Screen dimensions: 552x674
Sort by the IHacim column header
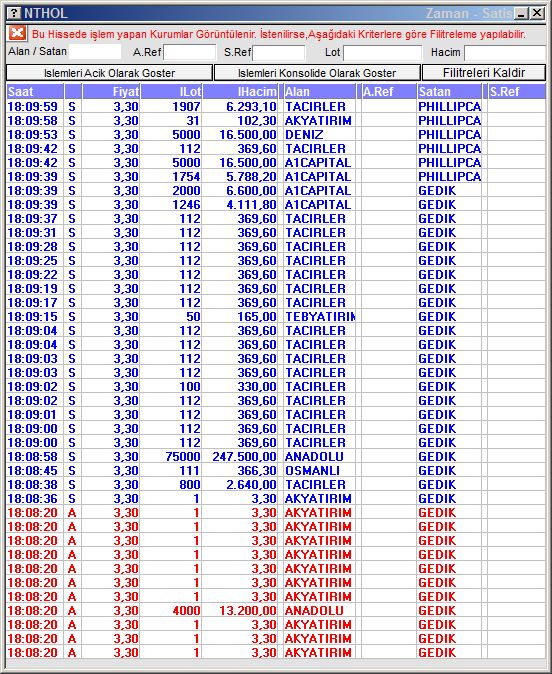pos(240,92)
